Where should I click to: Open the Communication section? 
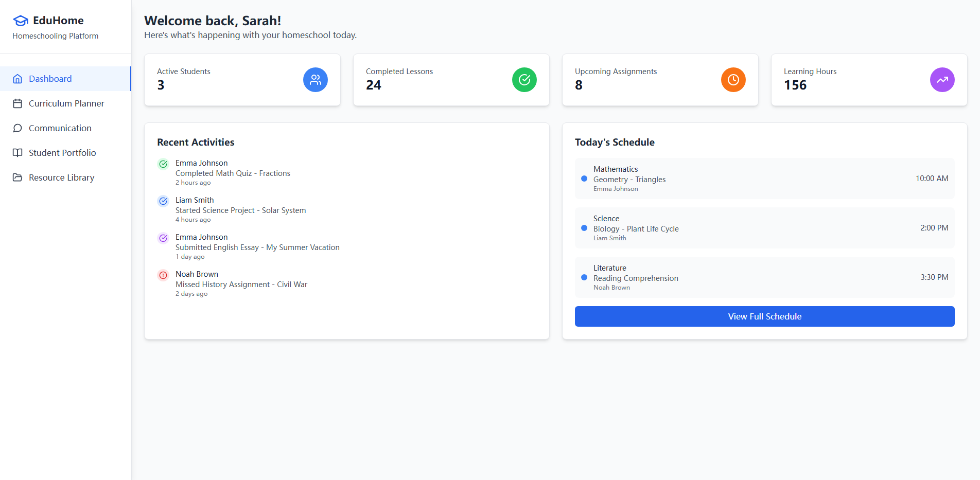tap(60, 128)
